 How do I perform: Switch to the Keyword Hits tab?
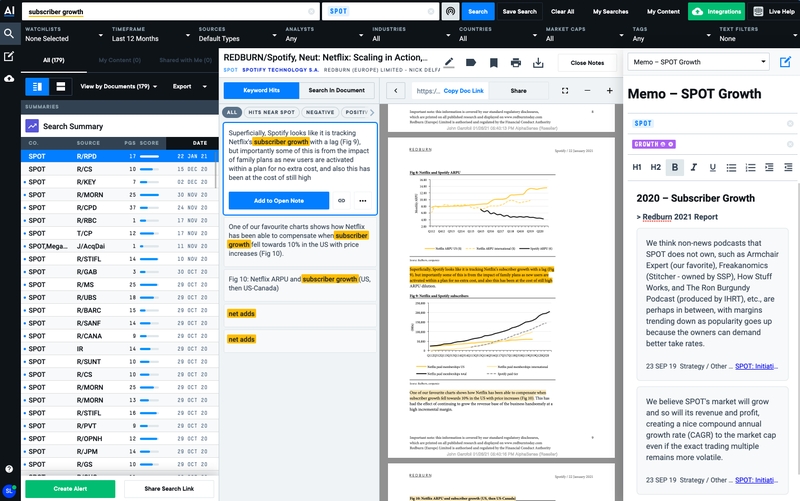(x=261, y=90)
